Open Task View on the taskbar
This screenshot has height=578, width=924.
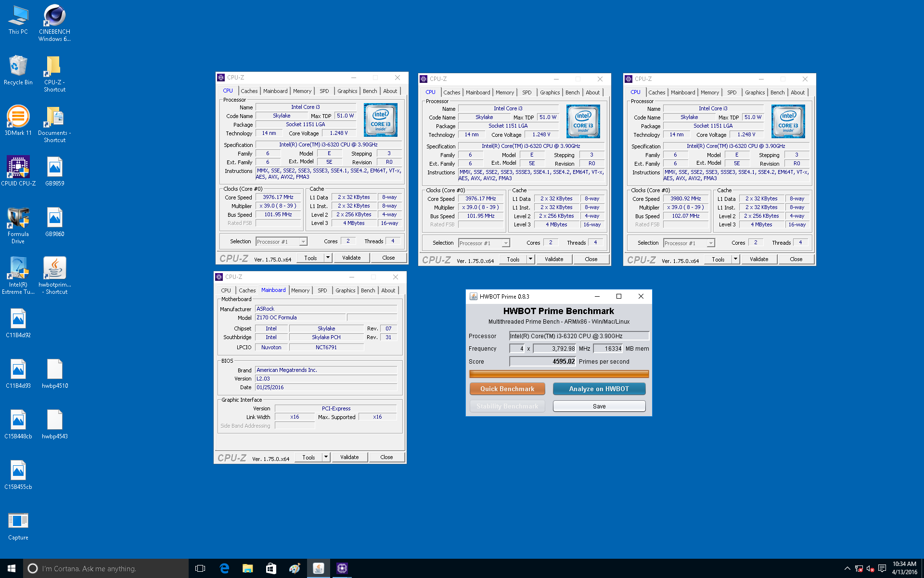[x=200, y=568]
